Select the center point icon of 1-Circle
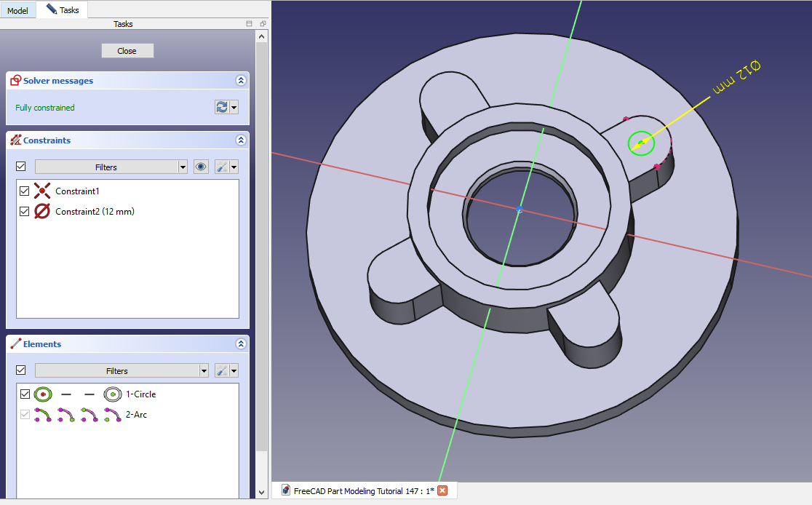812x505 pixels. pyautogui.click(x=113, y=394)
